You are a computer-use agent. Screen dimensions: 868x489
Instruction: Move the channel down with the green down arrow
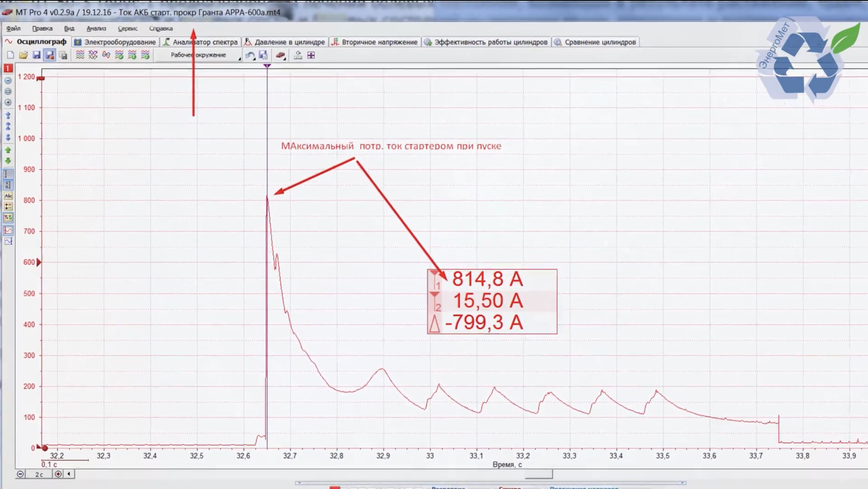(x=8, y=161)
